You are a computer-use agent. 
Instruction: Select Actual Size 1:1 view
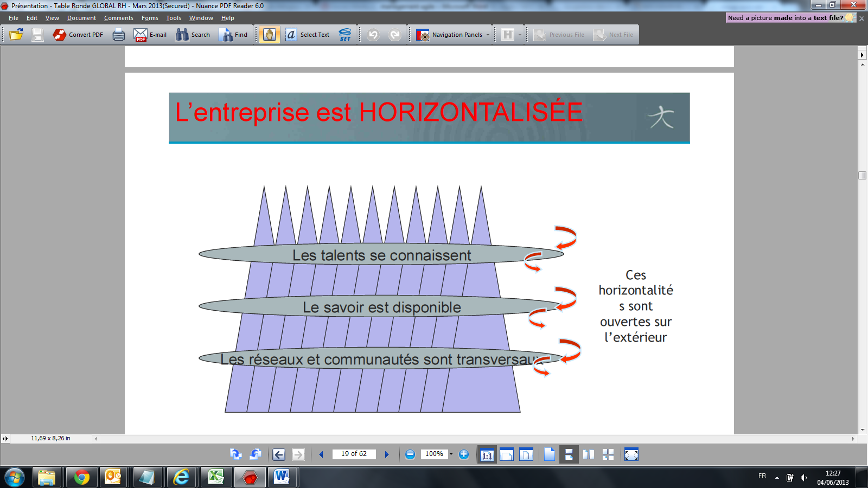point(487,454)
